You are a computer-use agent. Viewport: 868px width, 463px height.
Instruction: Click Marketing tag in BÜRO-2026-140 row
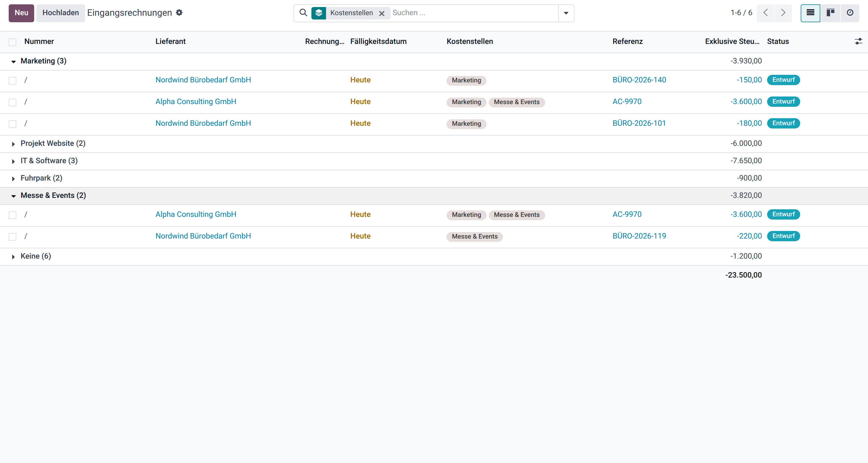466,81
